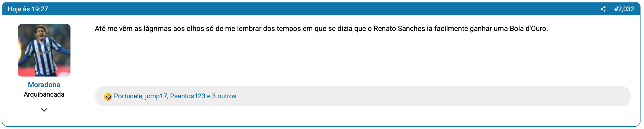This screenshot has height=129, width=644.
Task: Expand user details chevron under Moradona
Action: click(44, 110)
